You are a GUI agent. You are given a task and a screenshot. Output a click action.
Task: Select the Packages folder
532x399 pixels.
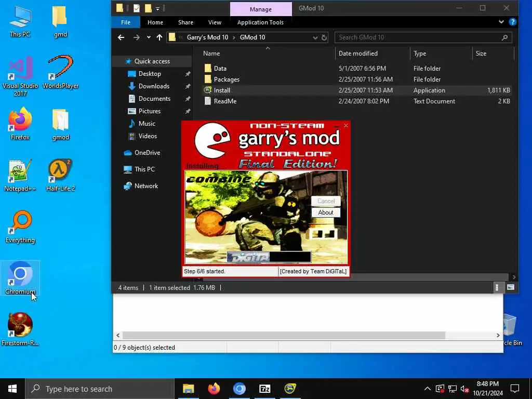pos(227,79)
